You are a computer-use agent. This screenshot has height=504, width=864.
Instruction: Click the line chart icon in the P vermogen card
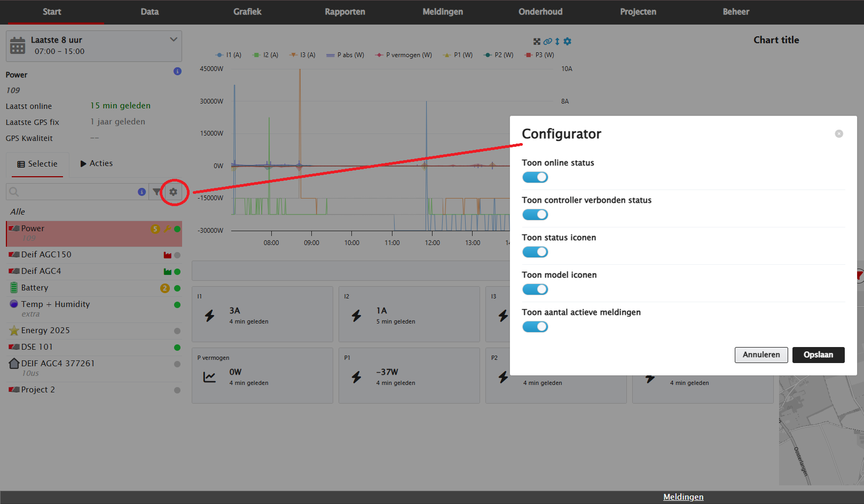coord(209,377)
